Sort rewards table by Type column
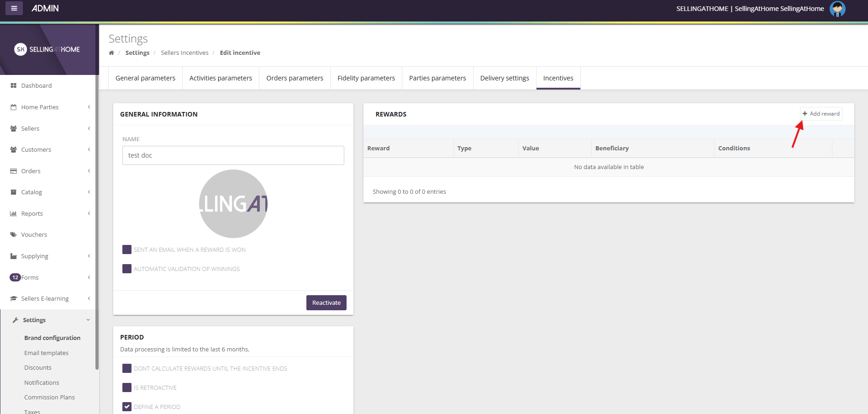 (x=486, y=148)
